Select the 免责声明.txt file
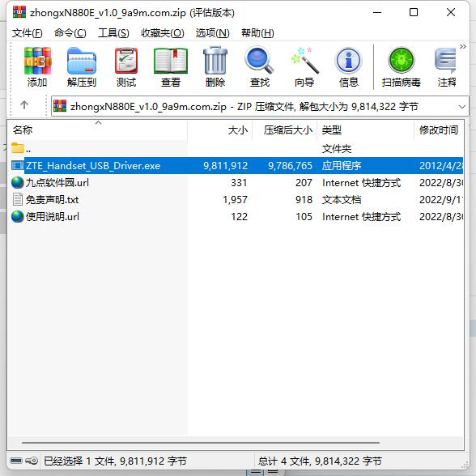 click(52, 200)
